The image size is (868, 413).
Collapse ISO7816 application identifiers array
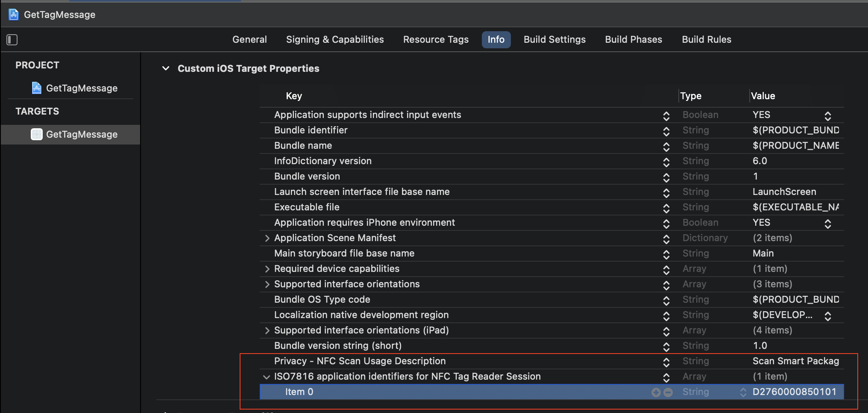pyautogui.click(x=267, y=377)
